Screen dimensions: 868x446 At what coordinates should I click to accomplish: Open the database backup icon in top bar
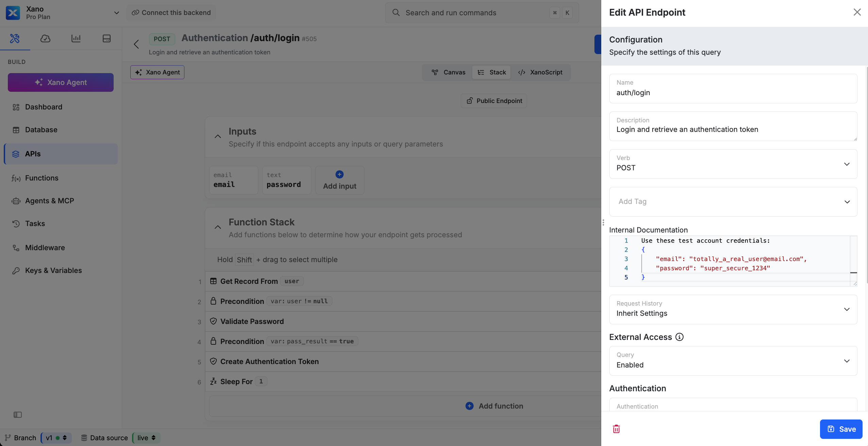pyautogui.click(x=107, y=39)
